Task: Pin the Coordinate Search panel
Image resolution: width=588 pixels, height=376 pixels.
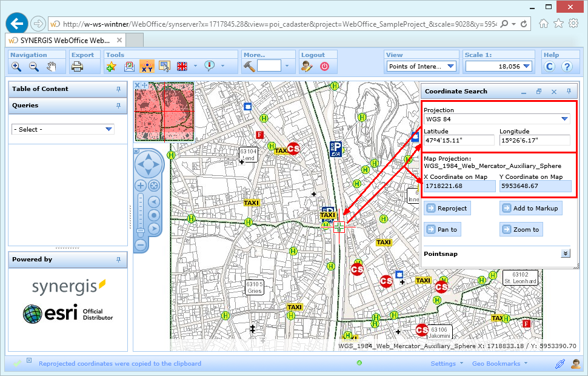Action: click(568, 91)
